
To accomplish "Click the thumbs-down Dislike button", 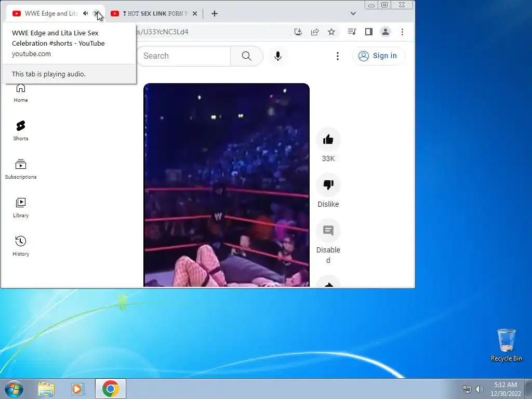I will pyautogui.click(x=328, y=185).
